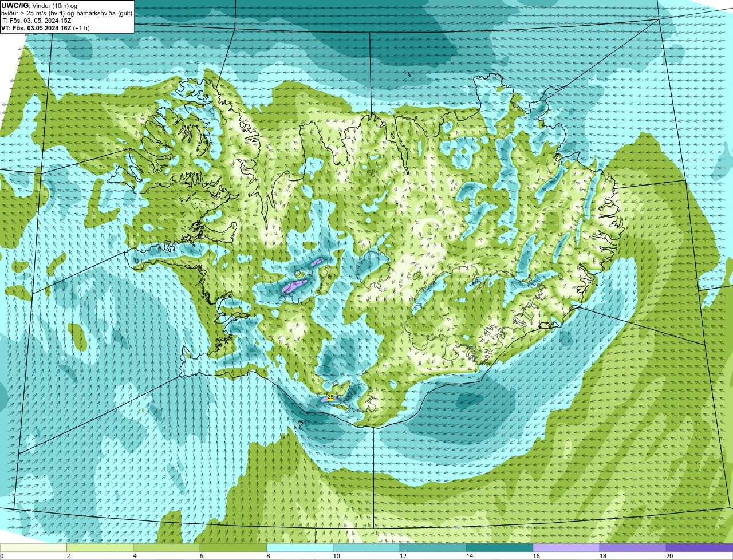The width and height of the screenshot is (733, 560).
Task: Click the legend scale value '6'
Action: click(202, 556)
